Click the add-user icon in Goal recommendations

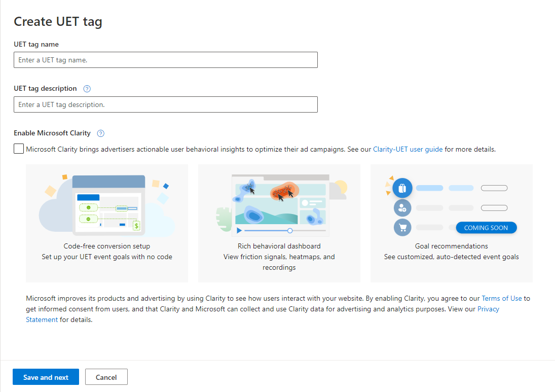[402, 208]
